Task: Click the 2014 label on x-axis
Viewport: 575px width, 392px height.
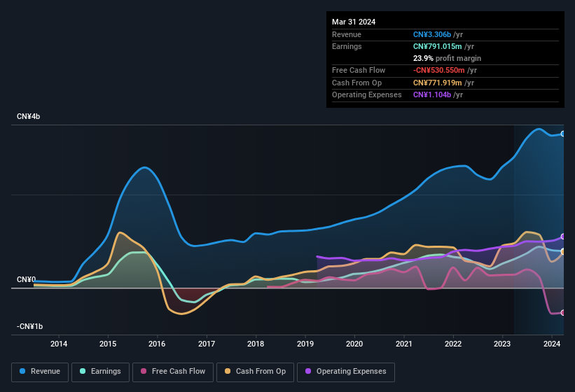Action: (59, 344)
